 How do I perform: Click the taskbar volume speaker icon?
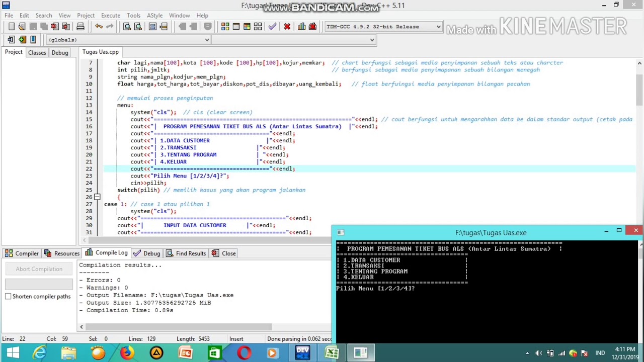tap(538, 353)
